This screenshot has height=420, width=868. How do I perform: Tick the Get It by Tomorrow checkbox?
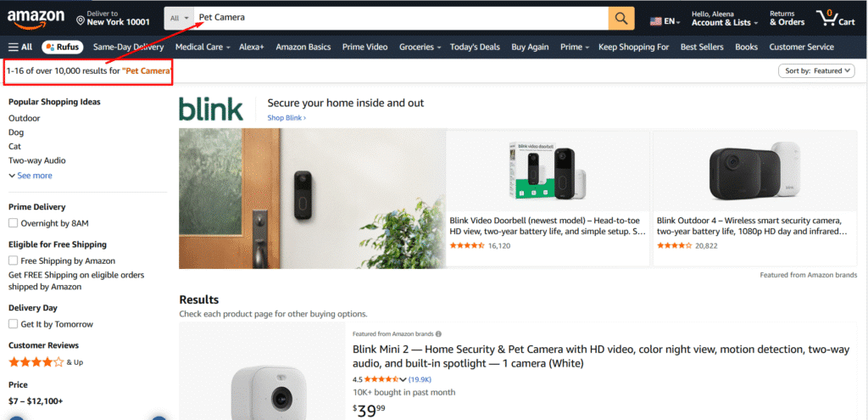pyautogui.click(x=14, y=324)
